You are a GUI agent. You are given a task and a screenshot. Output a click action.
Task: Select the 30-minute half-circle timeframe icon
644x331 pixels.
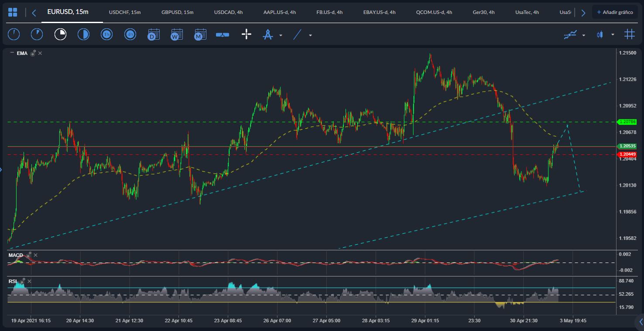[x=83, y=34]
